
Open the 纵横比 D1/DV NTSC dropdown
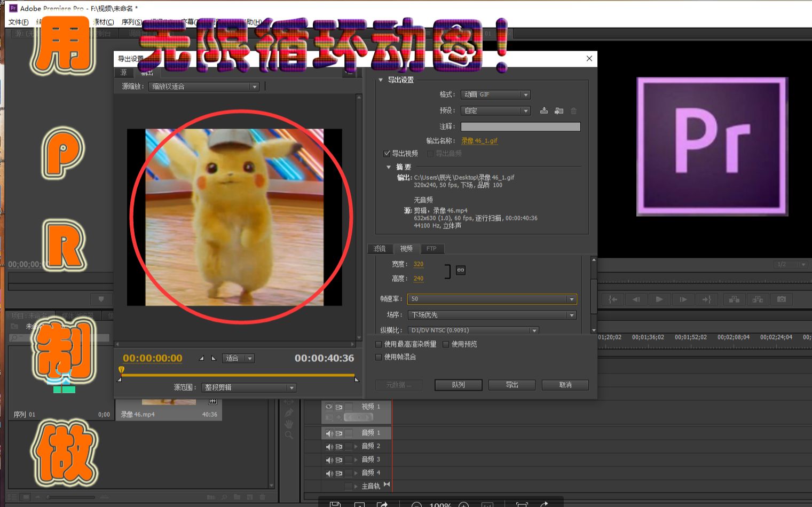[x=473, y=330]
